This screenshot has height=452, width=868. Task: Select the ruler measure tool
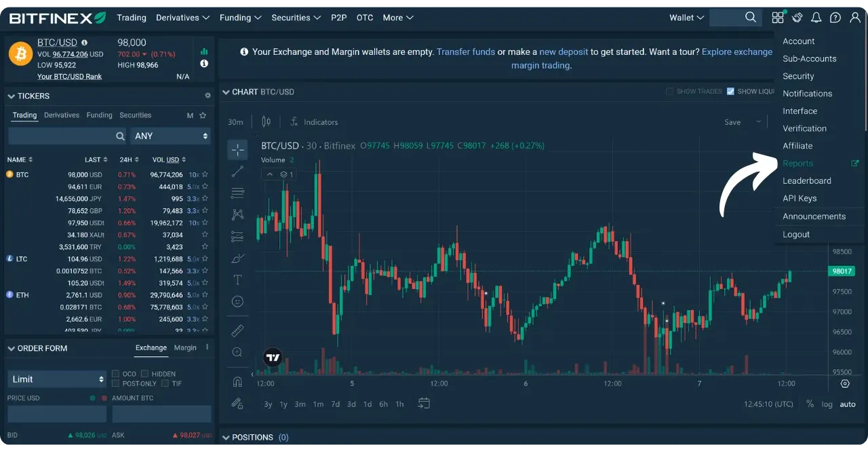tap(237, 331)
